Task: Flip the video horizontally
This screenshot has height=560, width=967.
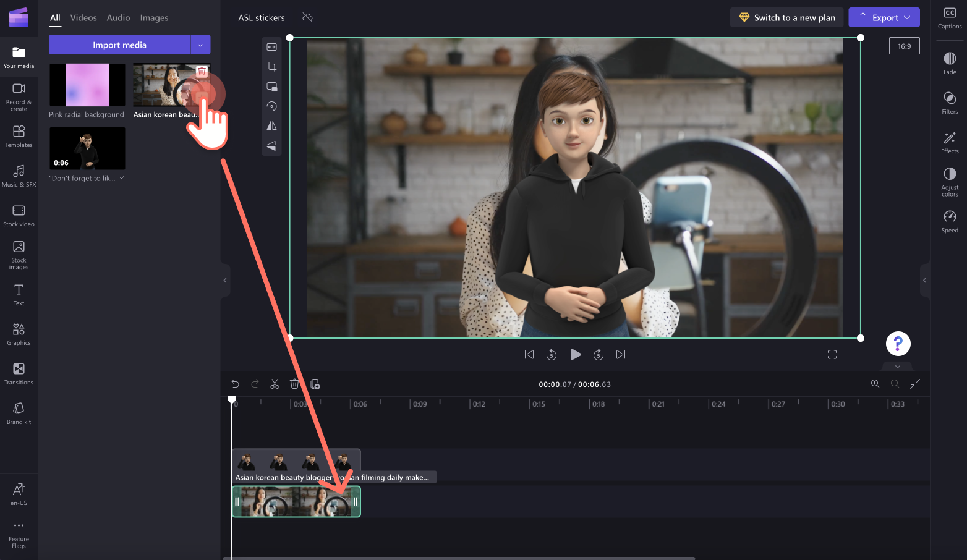Action: 272,125
